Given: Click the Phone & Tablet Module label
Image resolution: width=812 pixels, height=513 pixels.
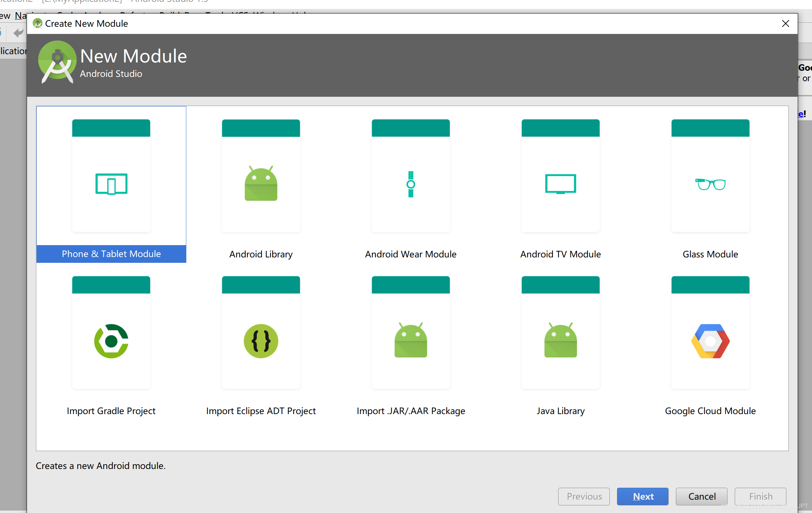Looking at the screenshot, I should coord(111,254).
